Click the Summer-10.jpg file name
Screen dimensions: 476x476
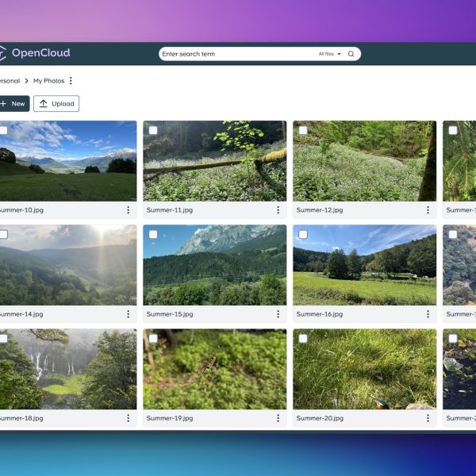[21, 210]
